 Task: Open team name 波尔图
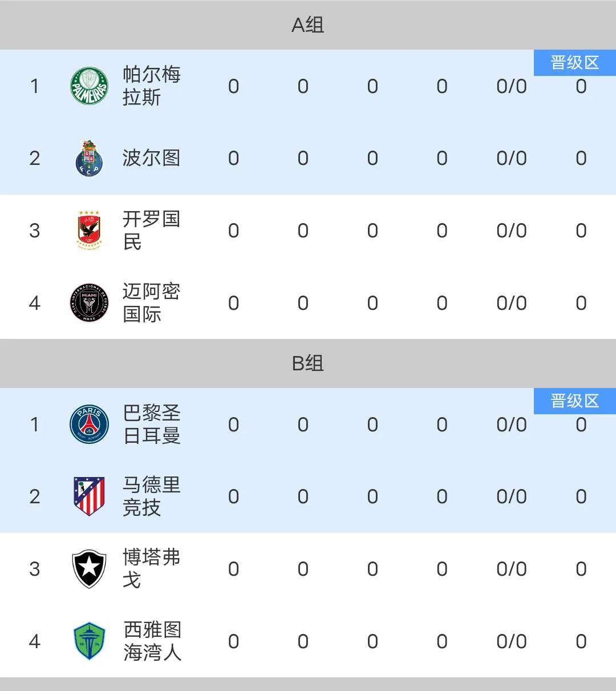(152, 158)
